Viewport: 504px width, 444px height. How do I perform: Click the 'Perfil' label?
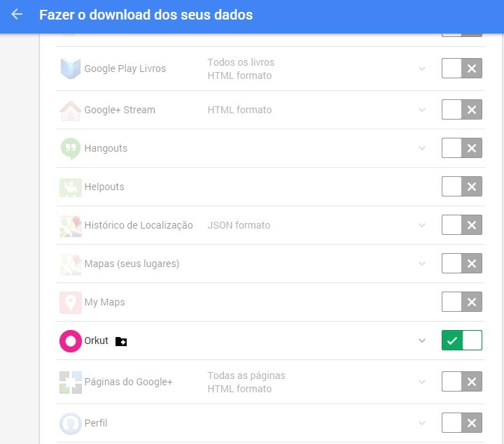pyautogui.click(x=96, y=423)
